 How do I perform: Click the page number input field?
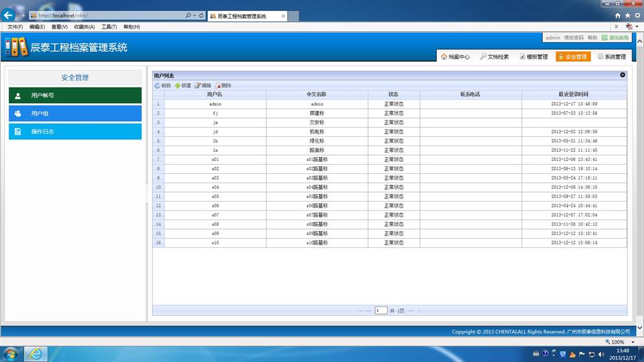click(381, 311)
